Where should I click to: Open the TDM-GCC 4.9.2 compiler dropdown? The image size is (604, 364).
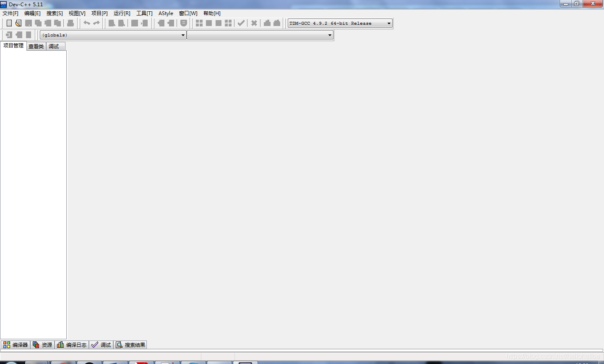(340, 23)
